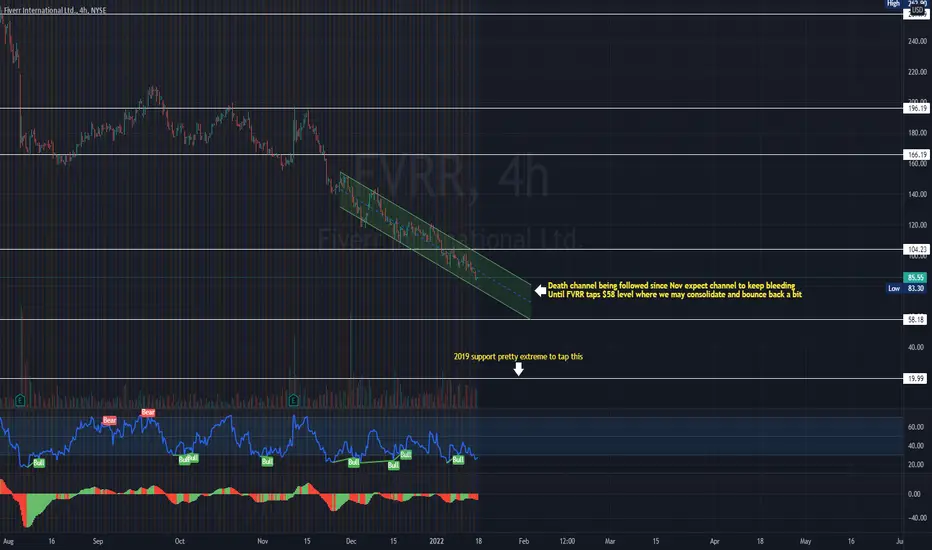Screen dimensions: 932x550
Task: Click the 180.00 price axis value
Action: coord(917,133)
